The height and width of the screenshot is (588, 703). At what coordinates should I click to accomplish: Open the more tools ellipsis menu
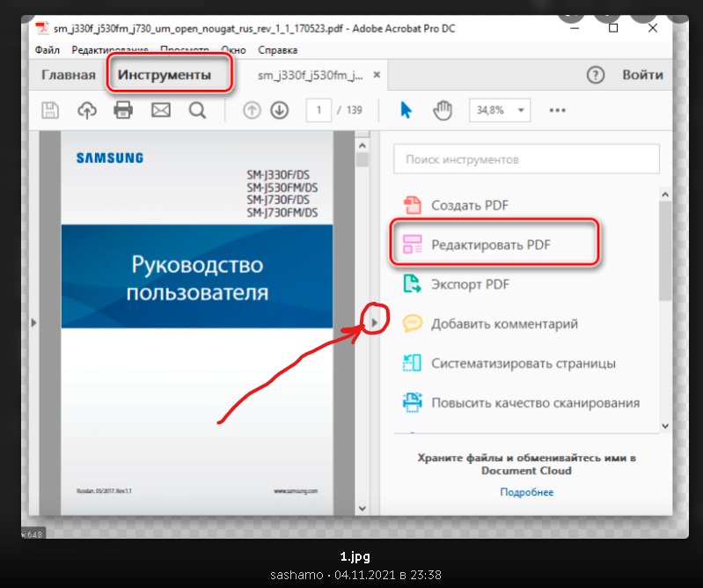pos(557,110)
